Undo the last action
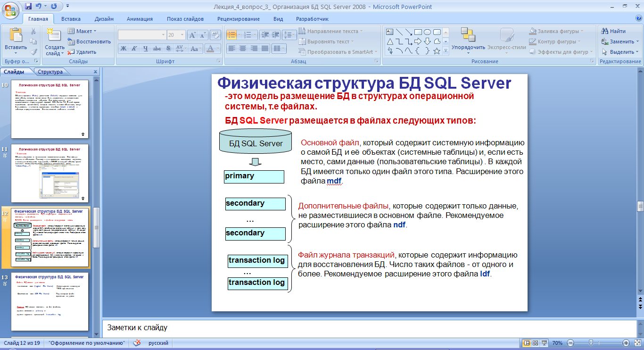This screenshot has width=644, height=350. pos(39,6)
